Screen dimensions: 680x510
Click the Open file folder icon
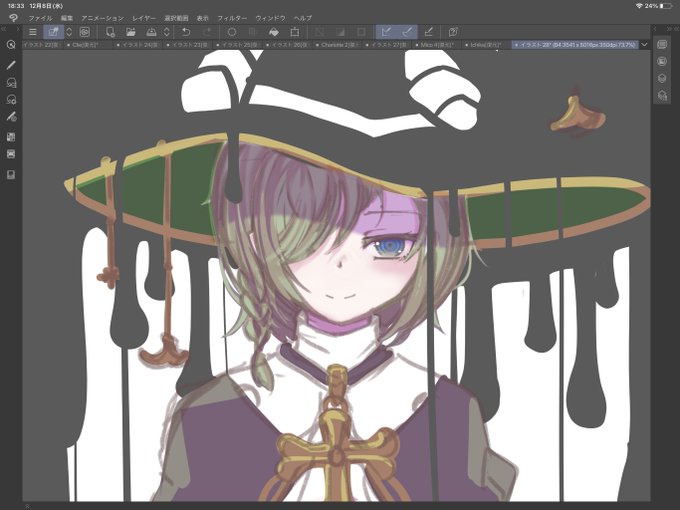[131, 32]
